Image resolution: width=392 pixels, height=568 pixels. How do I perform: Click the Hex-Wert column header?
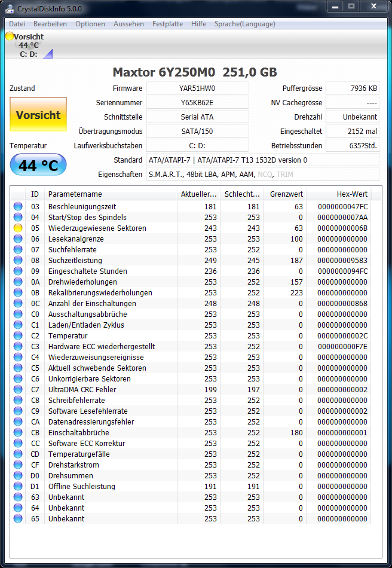pyautogui.click(x=339, y=194)
